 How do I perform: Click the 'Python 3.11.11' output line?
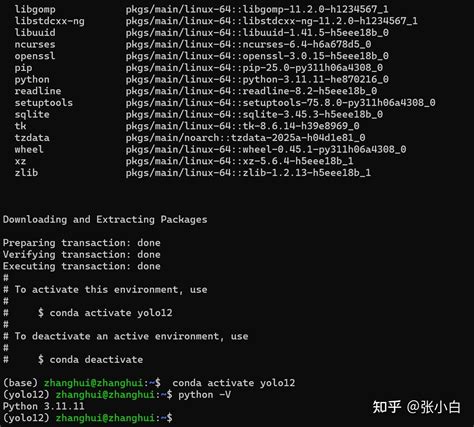(x=43, y=406)
